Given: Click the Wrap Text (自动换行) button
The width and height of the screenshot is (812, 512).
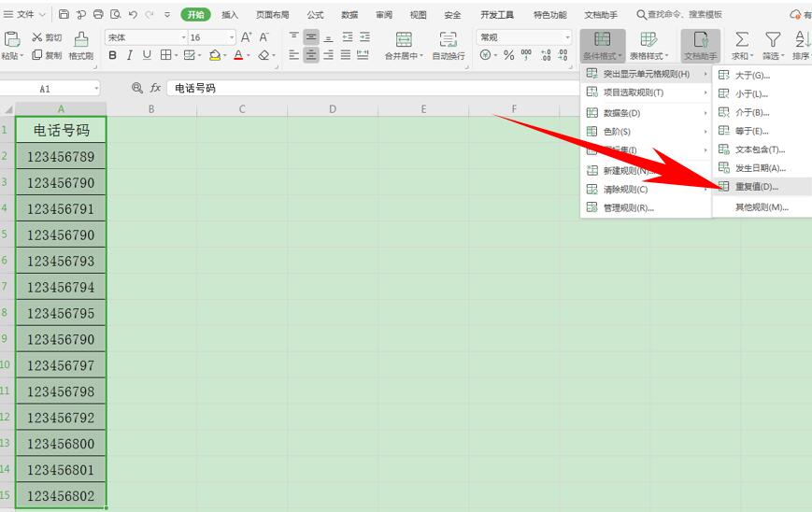Looking at the screenshot, I should (x=448, y=46).
